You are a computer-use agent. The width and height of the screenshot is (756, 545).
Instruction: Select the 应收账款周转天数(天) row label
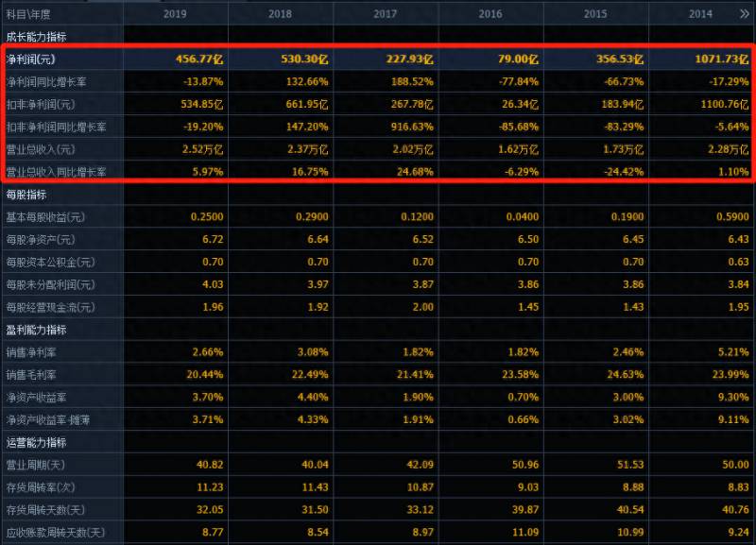click(56, 533)
